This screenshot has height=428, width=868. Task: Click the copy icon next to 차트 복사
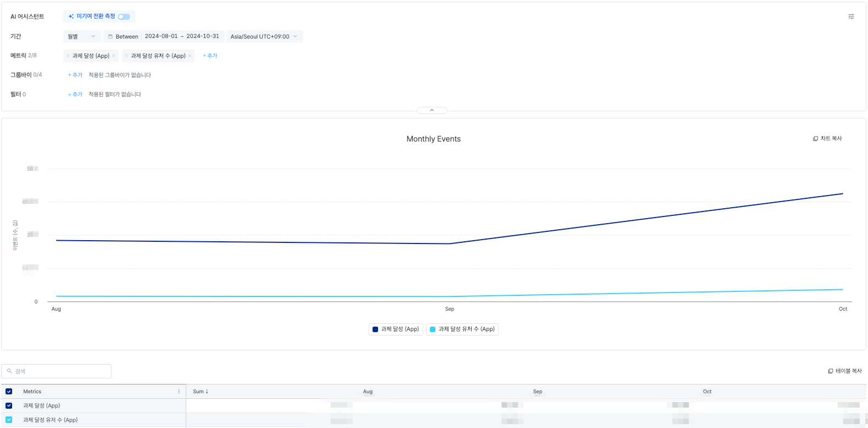click(x=816, y=139)
